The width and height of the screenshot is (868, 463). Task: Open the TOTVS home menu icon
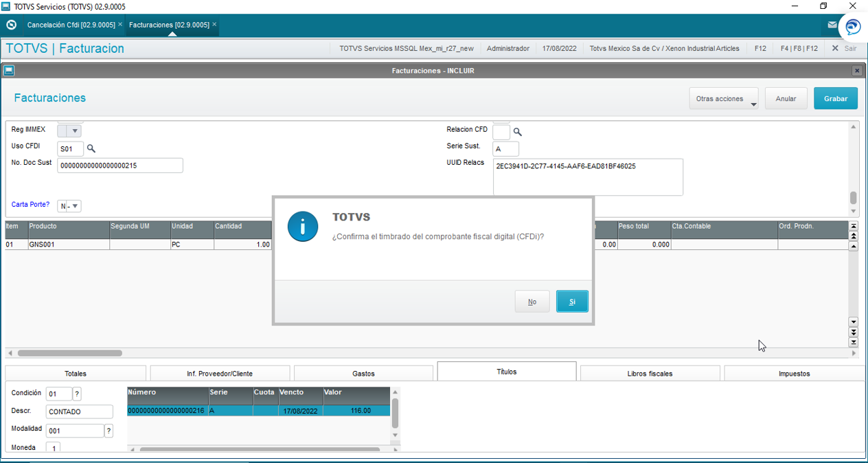point(11,25)
